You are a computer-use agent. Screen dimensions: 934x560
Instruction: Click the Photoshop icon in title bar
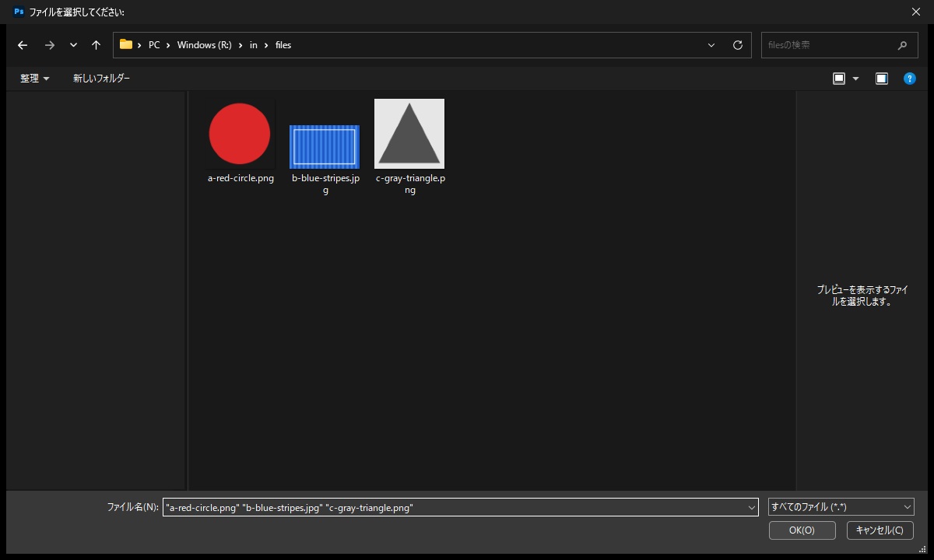tap(19, 12)
